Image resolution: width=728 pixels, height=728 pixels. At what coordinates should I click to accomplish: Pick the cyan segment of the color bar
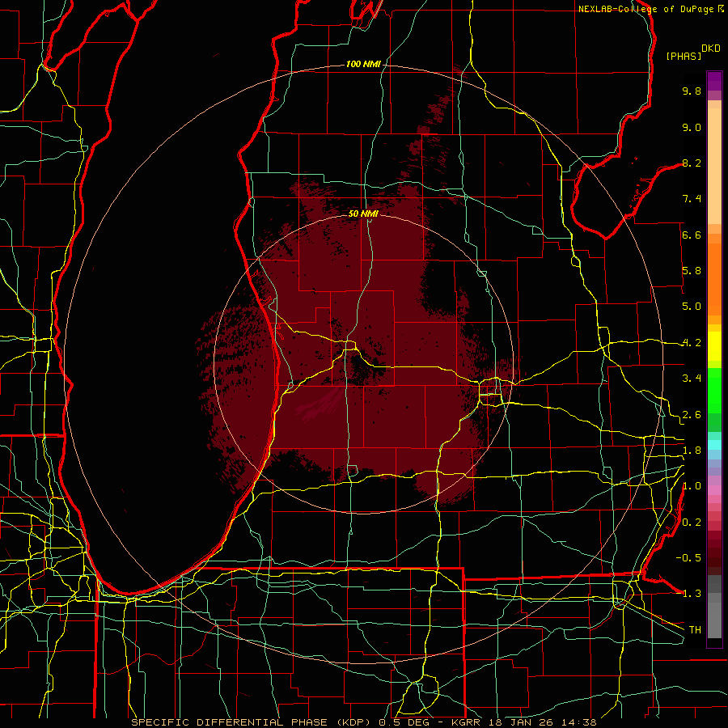[x=714, y=445]
